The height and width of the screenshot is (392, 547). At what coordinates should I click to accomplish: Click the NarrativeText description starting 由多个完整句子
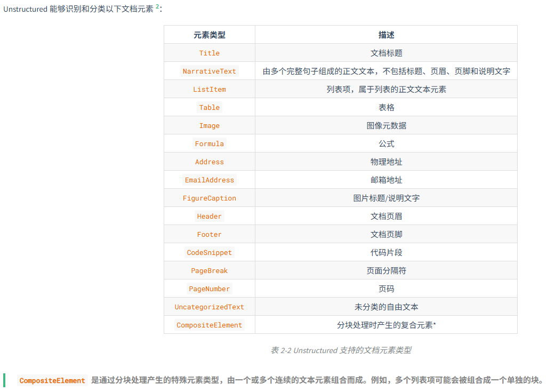coord(386,71)
